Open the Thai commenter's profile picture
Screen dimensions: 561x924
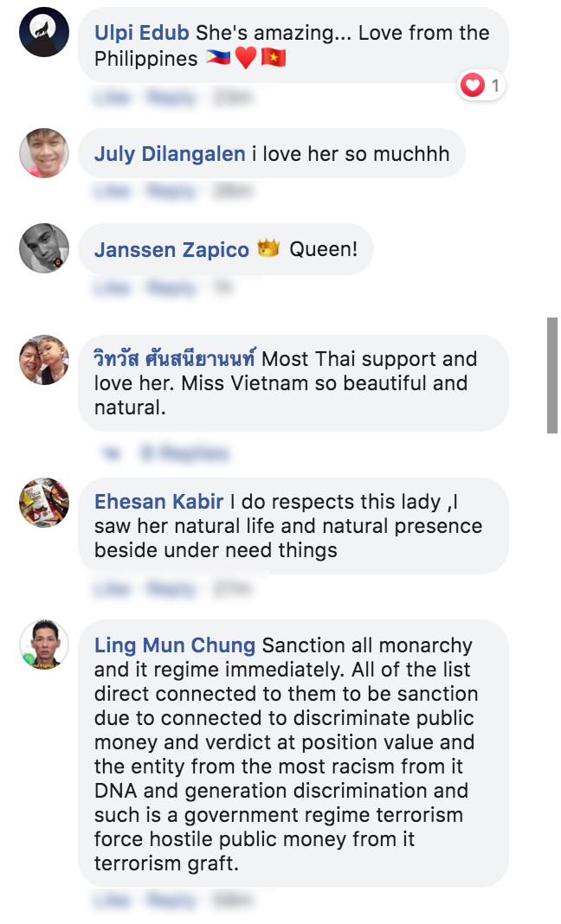point(44,359)
